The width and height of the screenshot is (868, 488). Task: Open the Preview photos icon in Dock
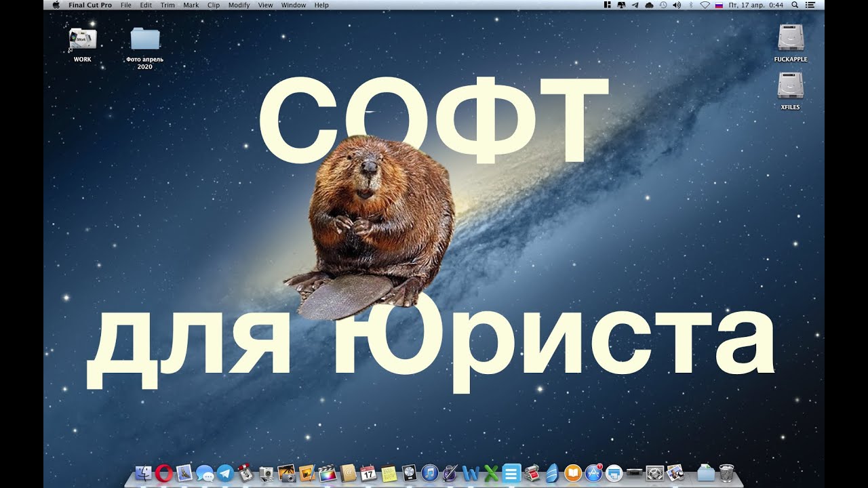click(675, 473)
